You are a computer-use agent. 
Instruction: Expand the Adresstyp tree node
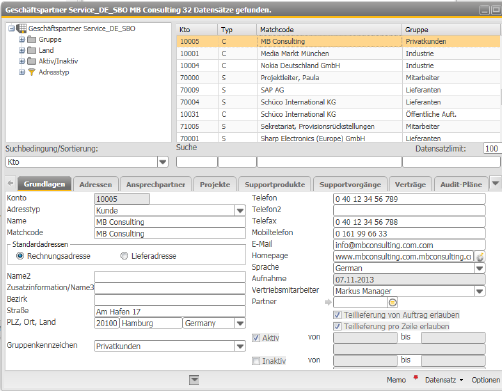[x=22, y=72]
